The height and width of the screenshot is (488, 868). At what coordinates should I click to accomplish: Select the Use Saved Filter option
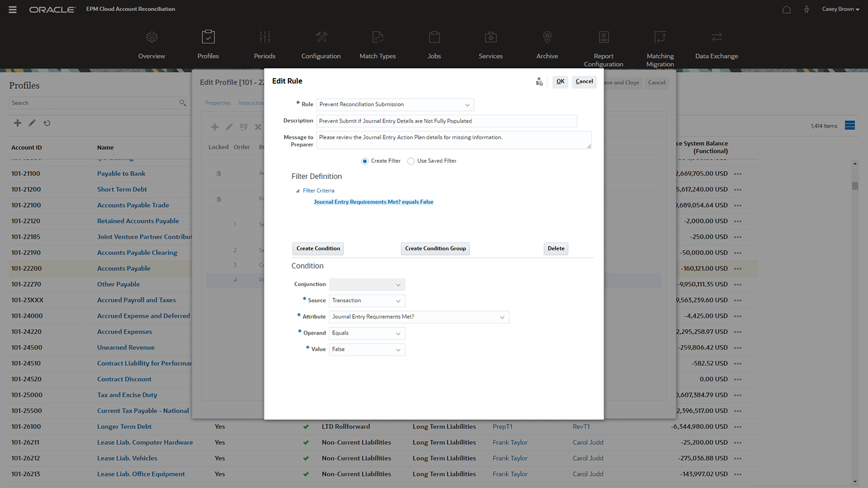(x=411, y=161)
